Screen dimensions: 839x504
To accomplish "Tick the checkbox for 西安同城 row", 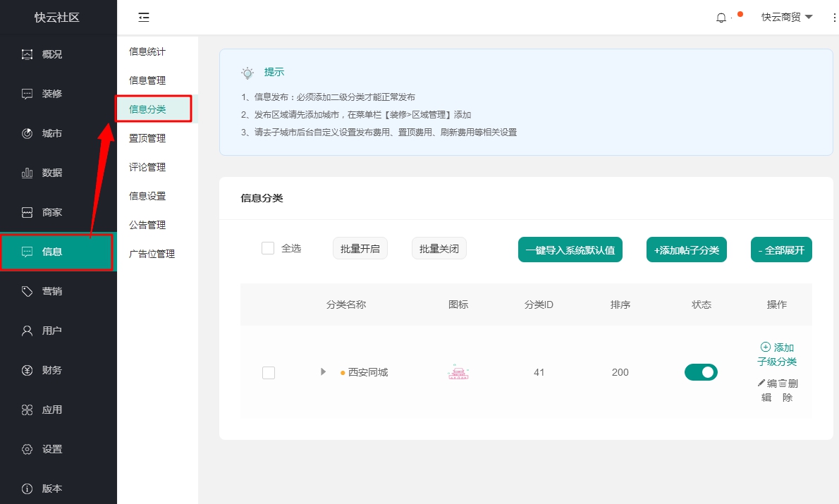I will click(269, 373).
